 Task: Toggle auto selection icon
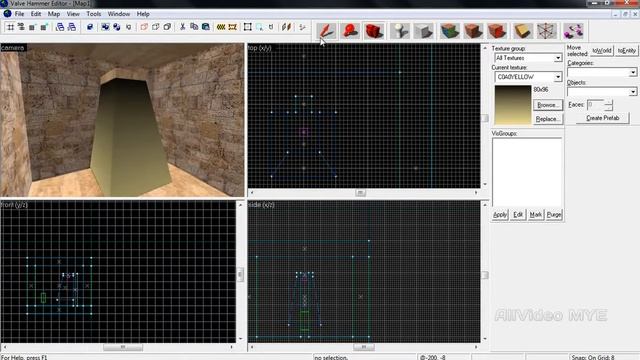click(x=260, y=27)
